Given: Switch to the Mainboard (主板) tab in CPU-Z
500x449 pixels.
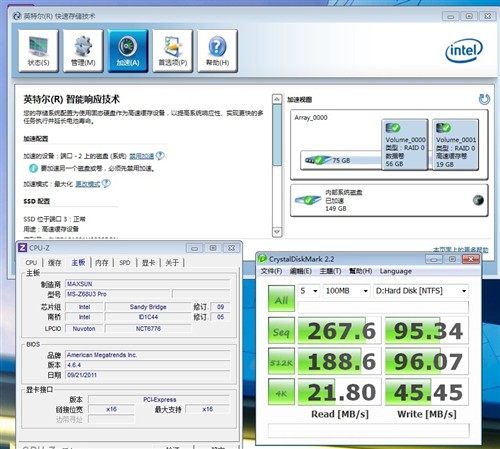Looking at the screenshot, I should coord(78,263).
